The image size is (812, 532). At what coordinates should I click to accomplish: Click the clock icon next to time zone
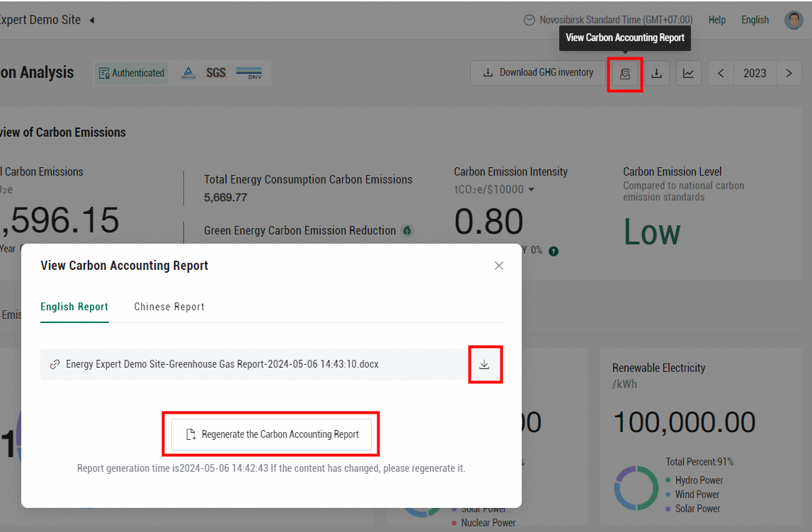point(529,21)
